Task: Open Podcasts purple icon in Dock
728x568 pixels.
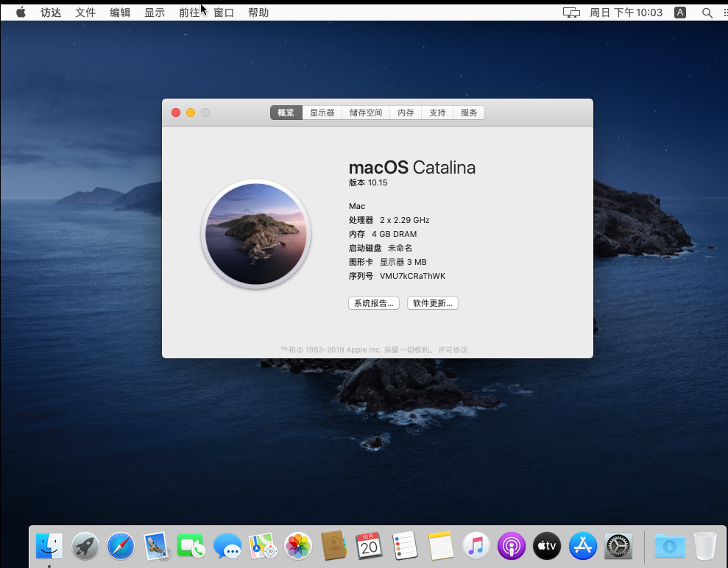Action: 511,546
